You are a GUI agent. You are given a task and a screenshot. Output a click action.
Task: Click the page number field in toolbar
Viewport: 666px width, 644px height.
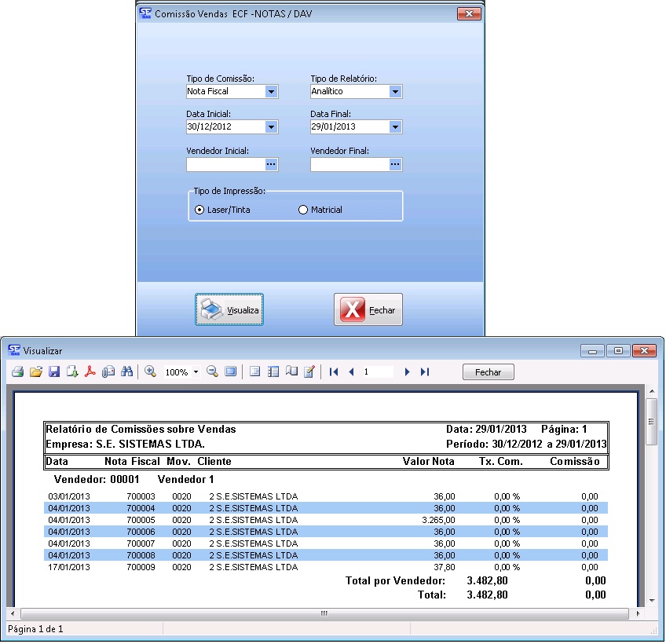pyautogui.click(x=377, y=372)
